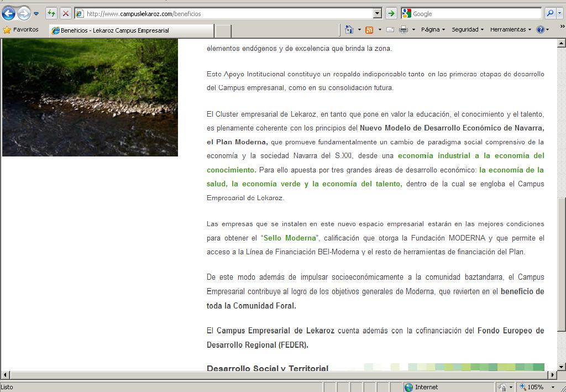Click the 105% zoom level button
This screenshot has width=566, height=392.
[x=535, y=387]
